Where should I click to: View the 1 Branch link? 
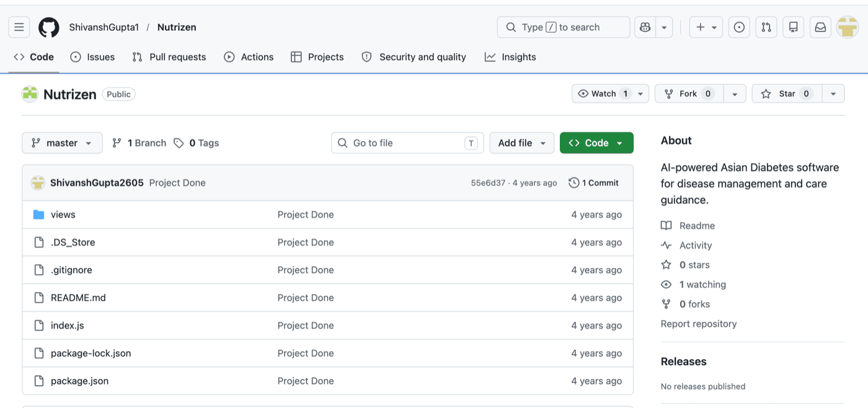point(139,143)
